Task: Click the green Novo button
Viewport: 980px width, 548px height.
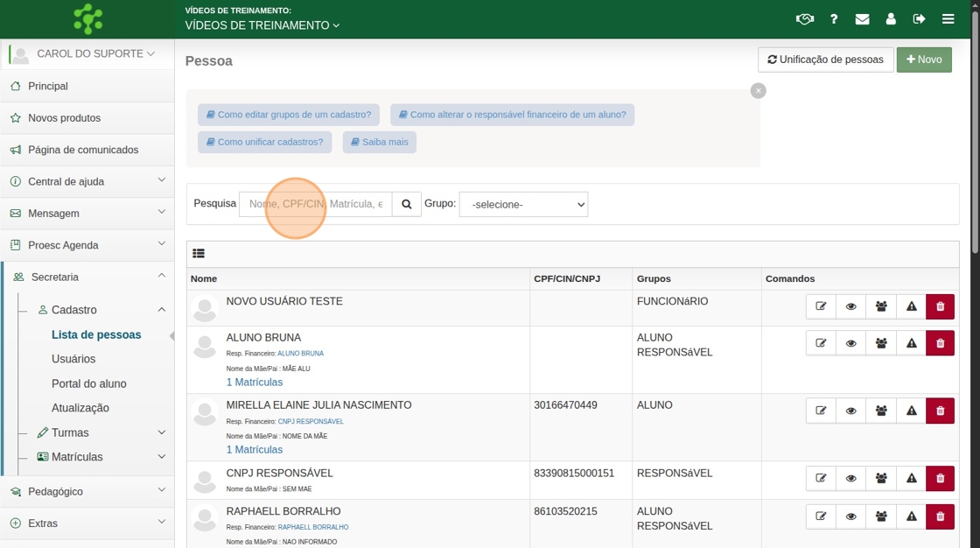Action: click(924, 60)
